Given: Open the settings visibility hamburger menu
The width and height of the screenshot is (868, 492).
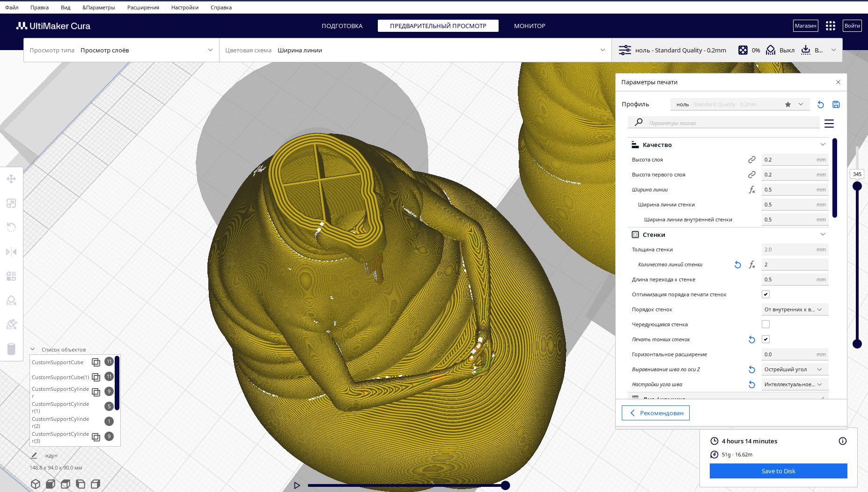Looking at the screenshot, I should (x=829, y=124).
